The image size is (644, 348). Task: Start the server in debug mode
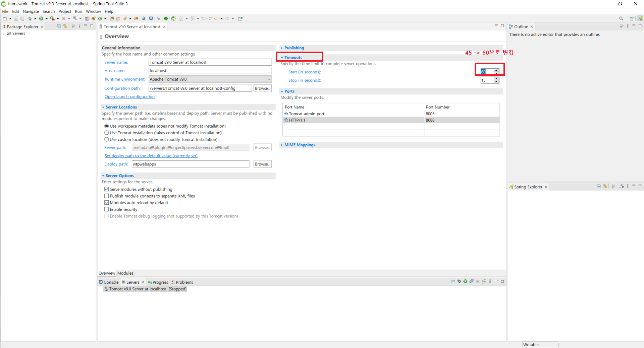pyautogui.click(x=459, y=281)
